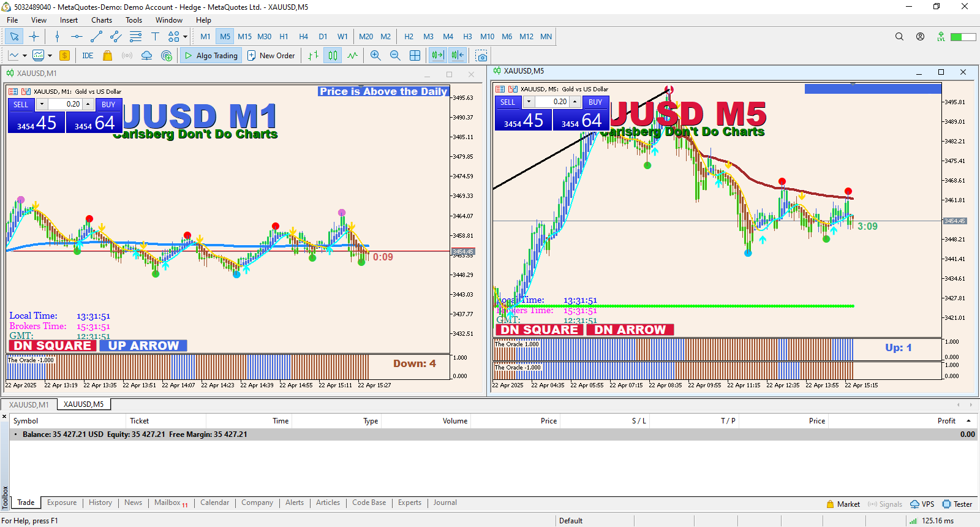
Task: Open VPS from the status bar
Action: point(922,504)
